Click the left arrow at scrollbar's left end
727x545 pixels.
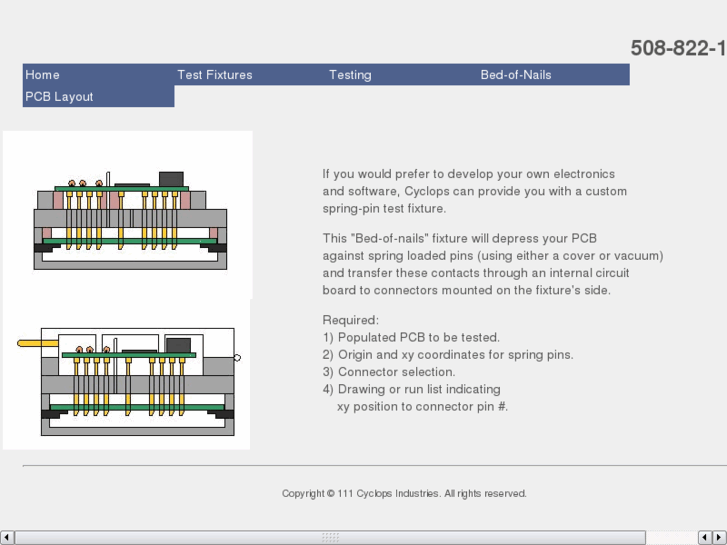point(6,537)
